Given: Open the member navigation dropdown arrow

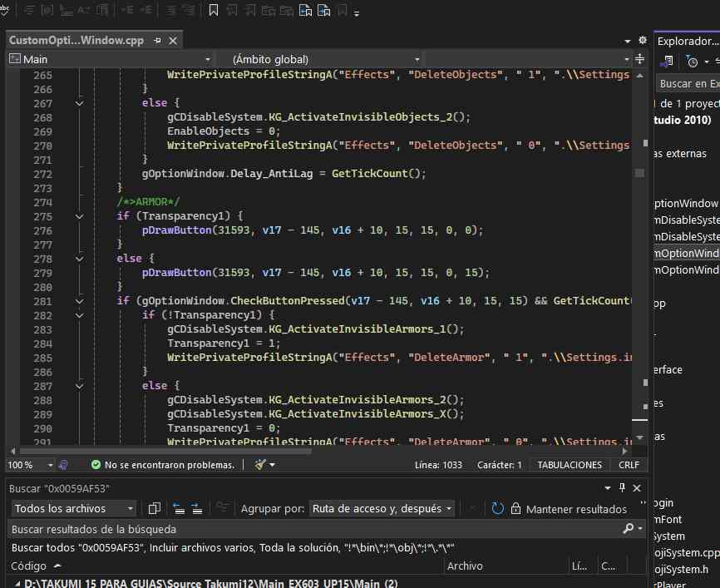Looking at the screenshot, I should coord(626,59).
